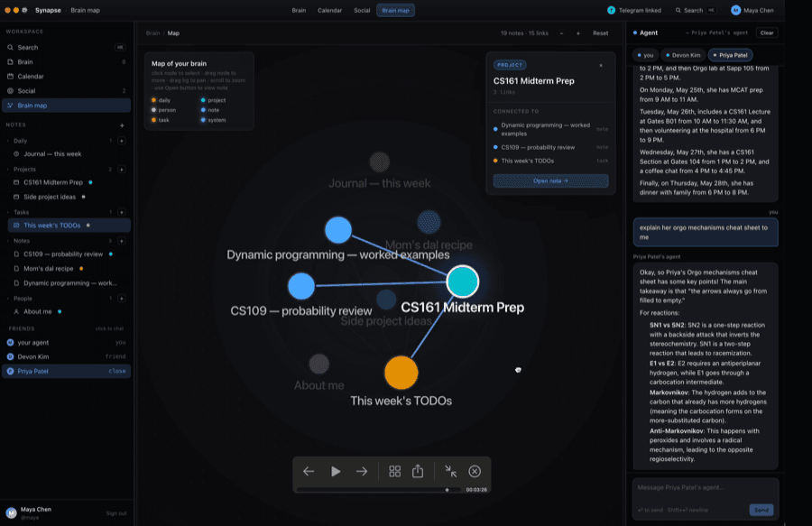Select This week's TODOs in sidebar
The image size is (812, 526).
coord(69,226)
